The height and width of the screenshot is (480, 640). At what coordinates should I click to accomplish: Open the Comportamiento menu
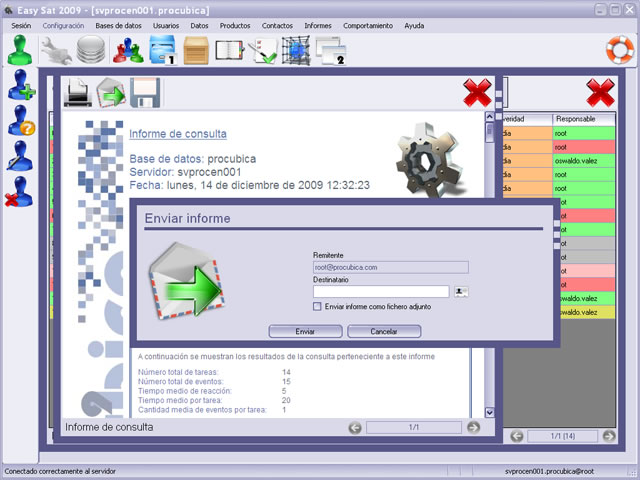click(368, 26)
